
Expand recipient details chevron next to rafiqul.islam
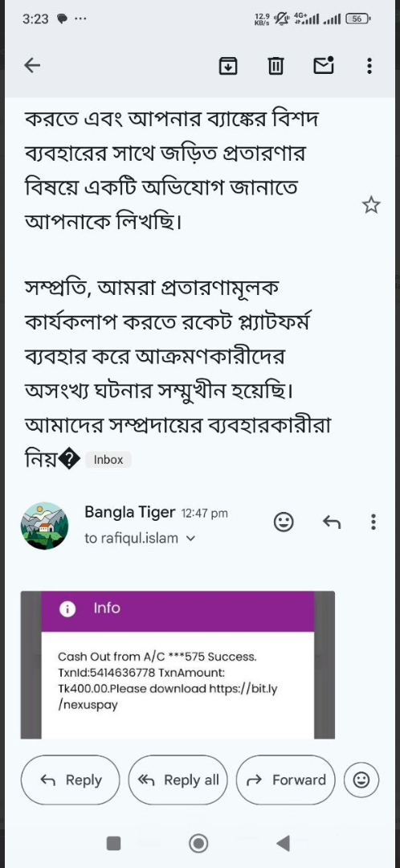pyautogui.click(x=191, y=538)
